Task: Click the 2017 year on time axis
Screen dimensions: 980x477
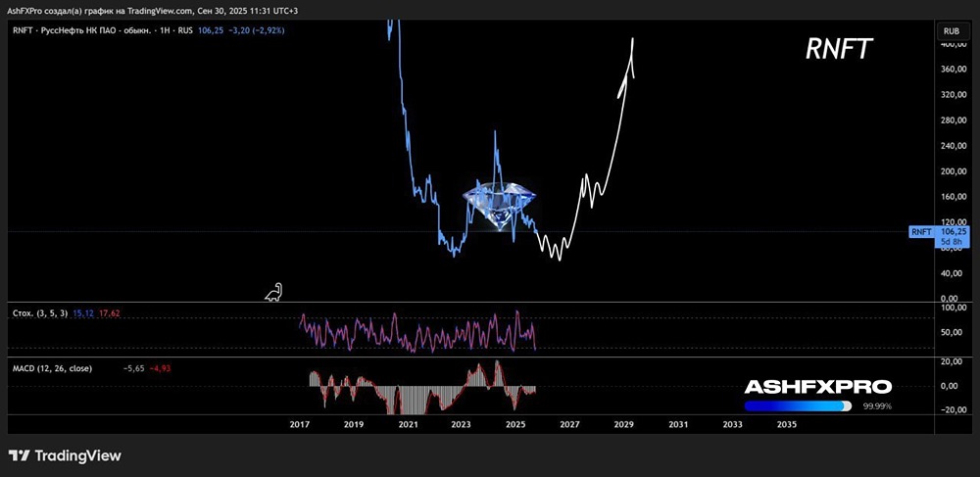Action: coord(299,424)
